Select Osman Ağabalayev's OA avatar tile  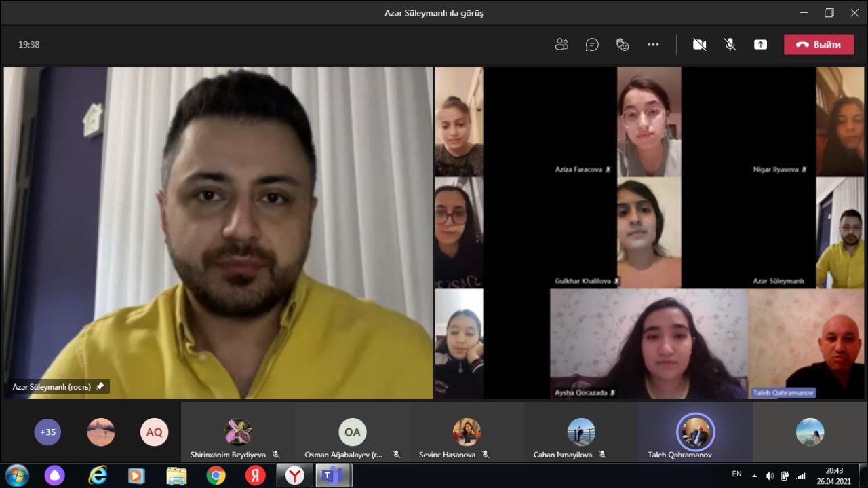(x=352, y=432)
